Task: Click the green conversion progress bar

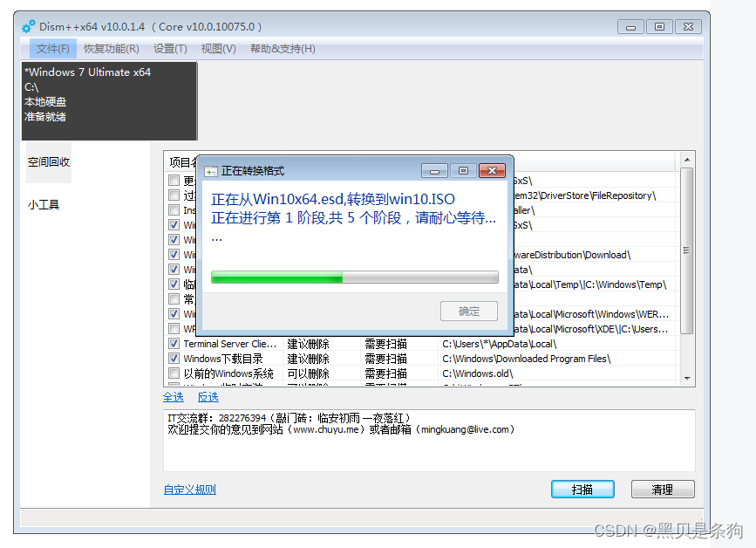Action: tap(355, 277)
